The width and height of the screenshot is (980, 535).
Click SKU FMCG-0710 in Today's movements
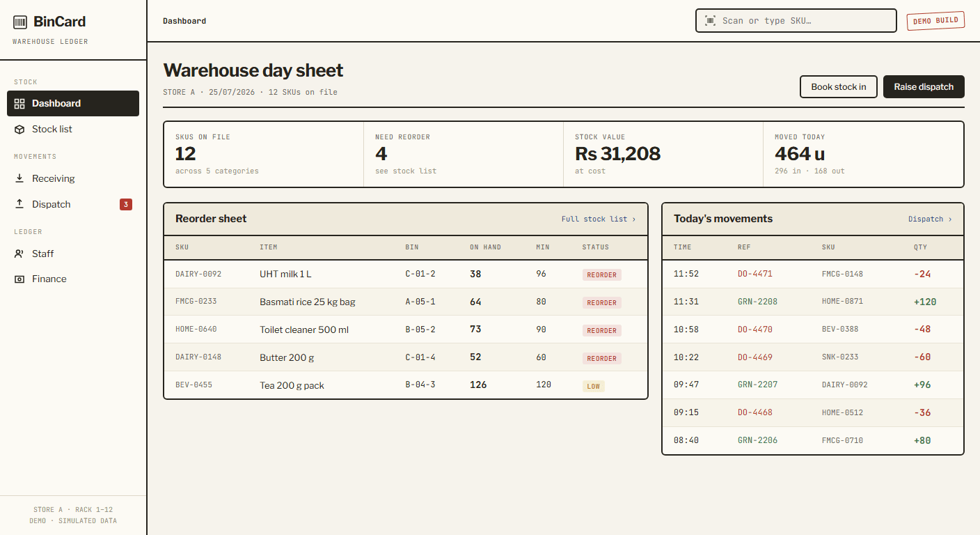[842, 440]
